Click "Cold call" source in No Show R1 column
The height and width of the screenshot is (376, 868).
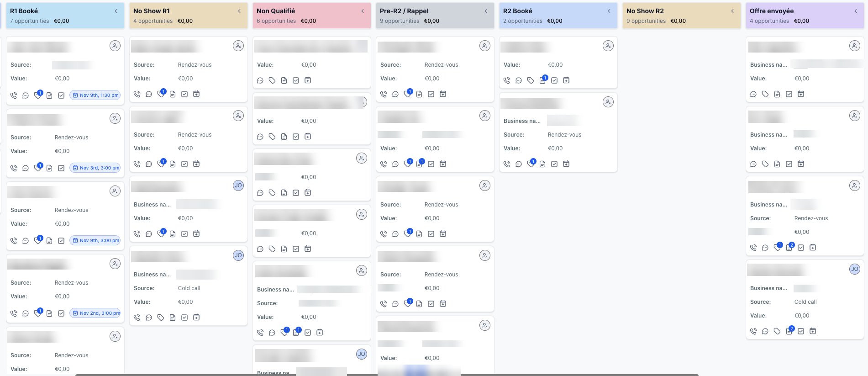189,288
